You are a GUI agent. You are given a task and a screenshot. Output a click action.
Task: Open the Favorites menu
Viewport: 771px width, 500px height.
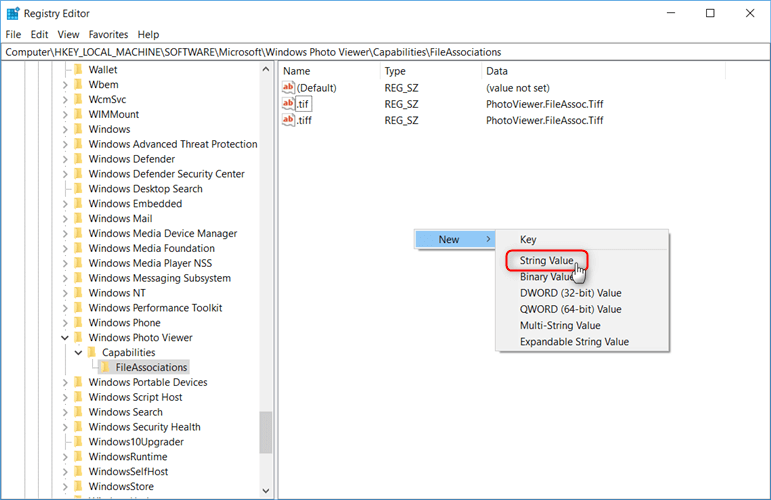[108, 34]
